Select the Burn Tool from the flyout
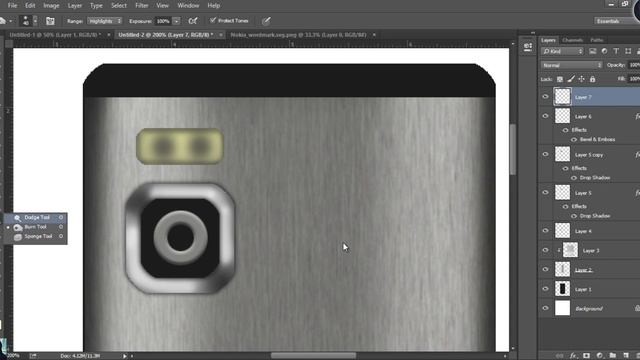 (36, 227)
